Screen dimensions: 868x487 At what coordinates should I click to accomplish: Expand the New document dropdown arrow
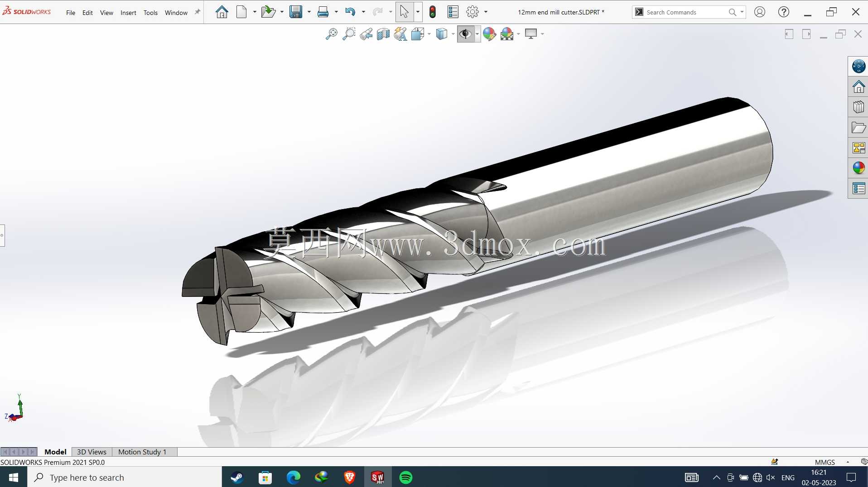[255, 12]
